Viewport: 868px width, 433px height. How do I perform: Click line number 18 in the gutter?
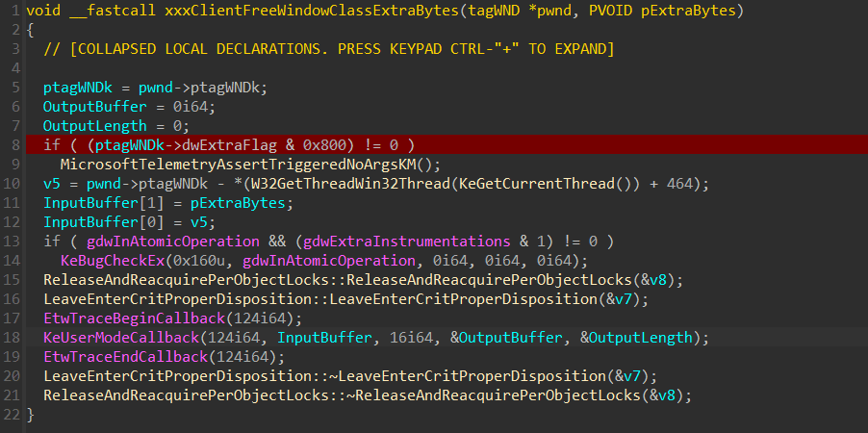(x=12, y=337)
